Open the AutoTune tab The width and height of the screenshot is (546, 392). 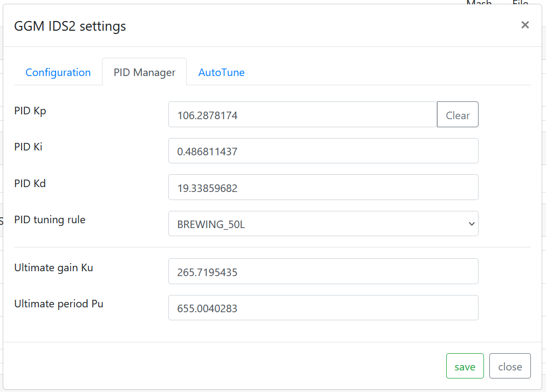pos(221,72)
